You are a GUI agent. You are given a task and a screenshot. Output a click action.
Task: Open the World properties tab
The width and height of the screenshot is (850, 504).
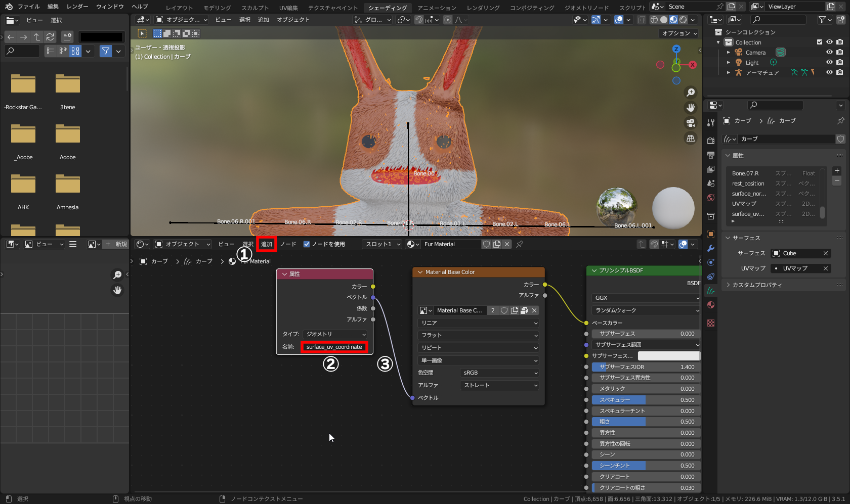(x=711, y=198)
